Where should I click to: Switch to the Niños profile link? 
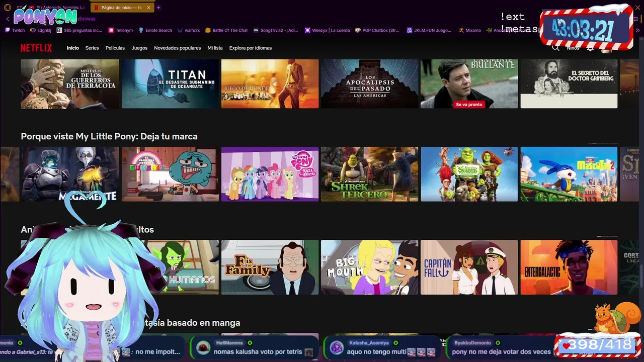pos(573,48)
